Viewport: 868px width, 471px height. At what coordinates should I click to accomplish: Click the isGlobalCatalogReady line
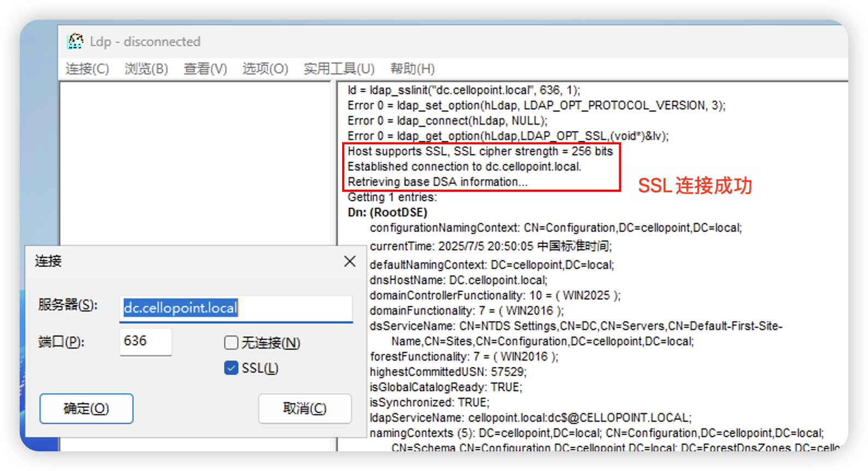[446, 387]
